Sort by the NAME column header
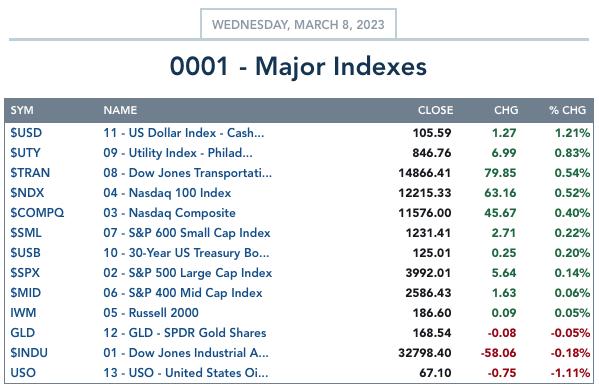Image resolution: width=599 pixels, height=389 pixels. tap(120, 110)
